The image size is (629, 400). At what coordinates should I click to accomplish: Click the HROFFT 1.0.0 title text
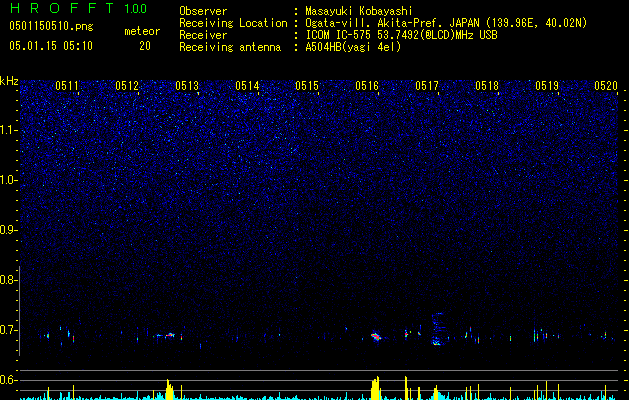tap(78, 8)
